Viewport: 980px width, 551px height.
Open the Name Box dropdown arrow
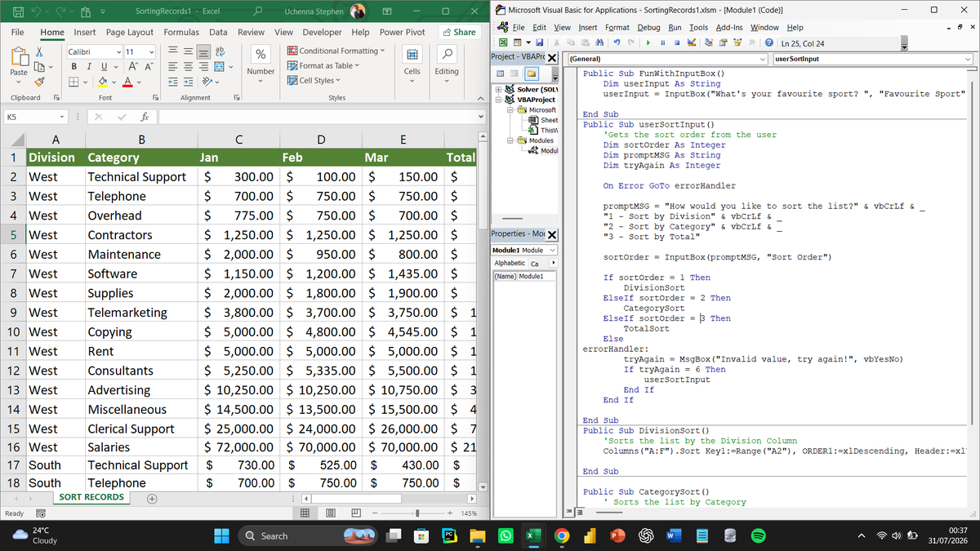point(63,118)
